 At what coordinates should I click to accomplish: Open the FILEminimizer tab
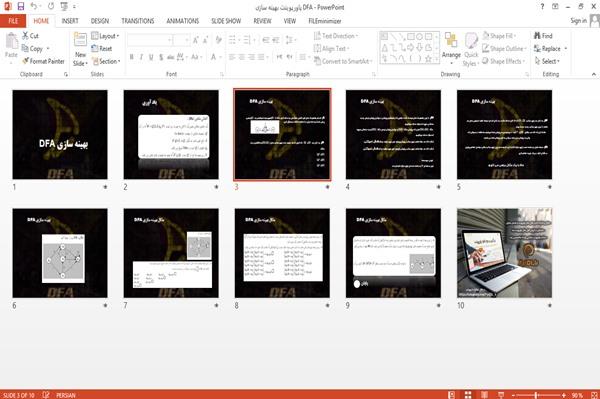(x=325, y=21)
